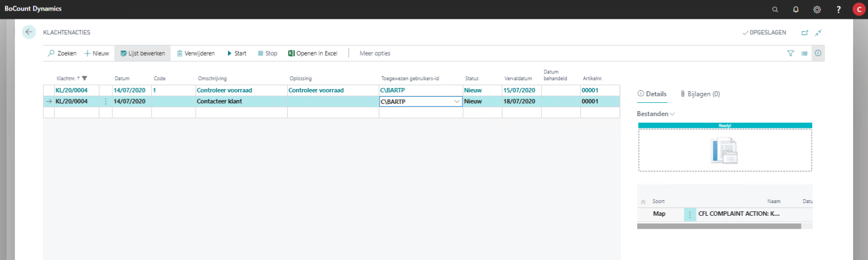This screenshot has height=260, width=868.
Task: Switch to the Bijlagen (0) tab
Action: click(700, 94)
